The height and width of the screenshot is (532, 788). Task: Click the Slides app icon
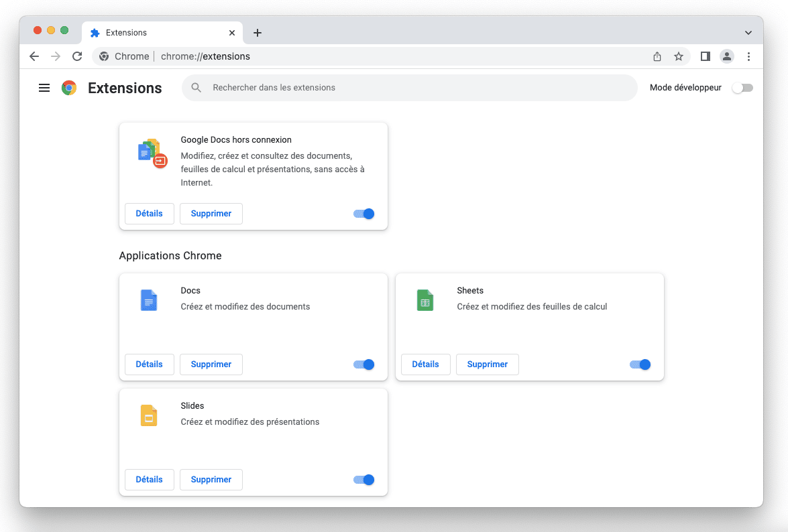coord(149,415)
